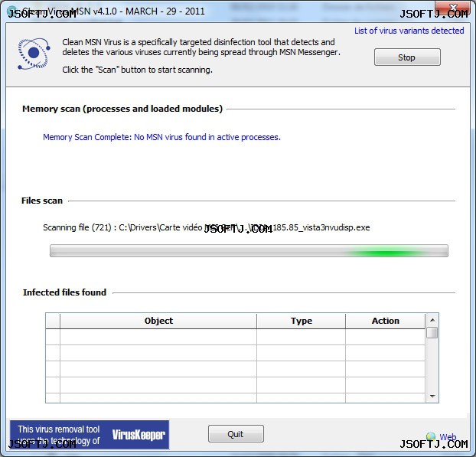Click the Action column header
Screen dimensions: 476x457
pos(385,321)
